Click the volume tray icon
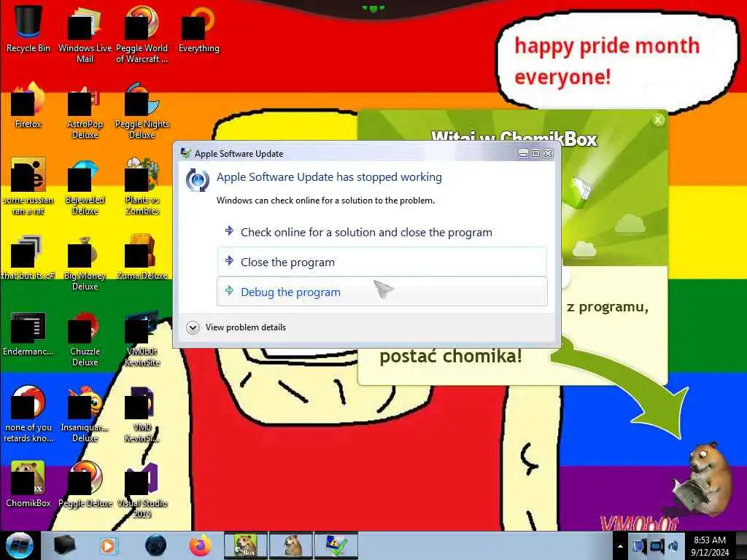This screenshot has width=747, height=560. 673,546
